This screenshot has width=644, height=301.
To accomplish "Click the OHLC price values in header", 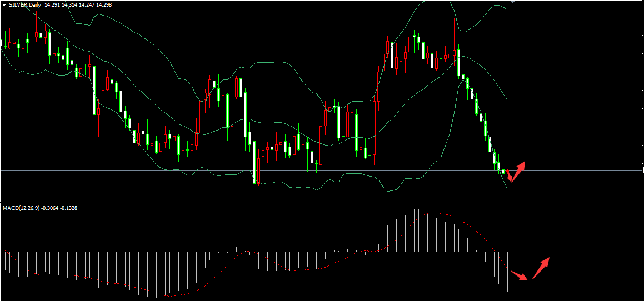I will click(78, 4).
